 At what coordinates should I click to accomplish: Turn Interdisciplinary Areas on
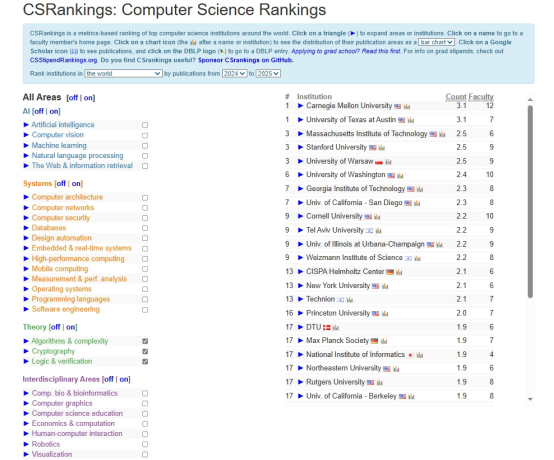point(124,379)
